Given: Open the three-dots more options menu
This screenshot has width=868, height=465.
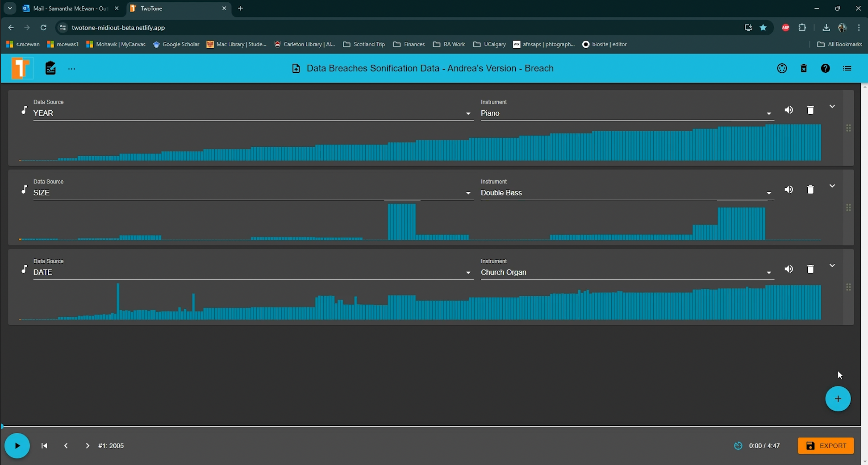Looking at the screenshot, I should click(x=72, y=69).
